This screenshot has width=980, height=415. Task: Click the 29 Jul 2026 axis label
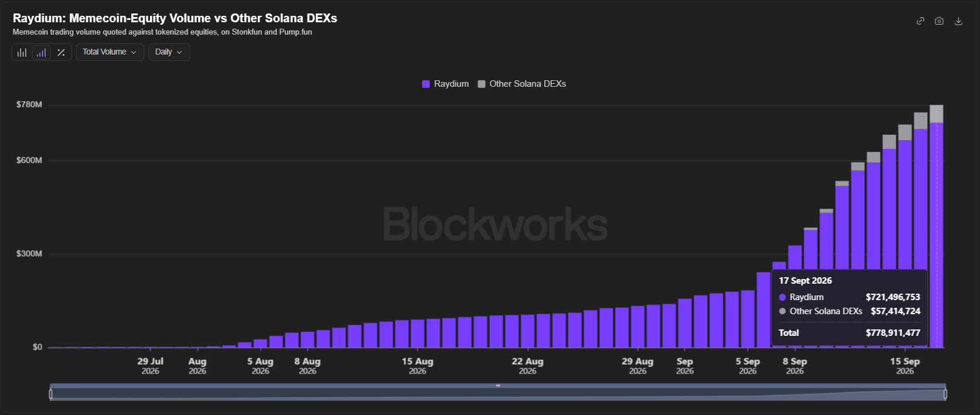click(x=150, y=366)
